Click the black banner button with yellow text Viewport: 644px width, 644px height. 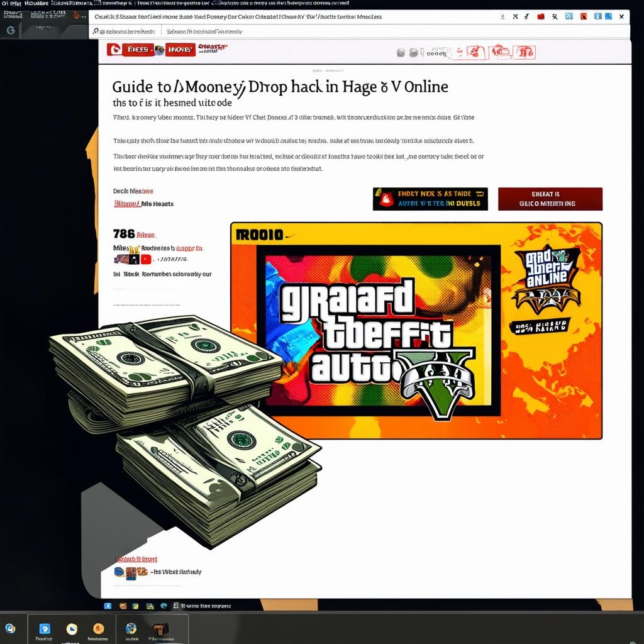pos(430,199)
